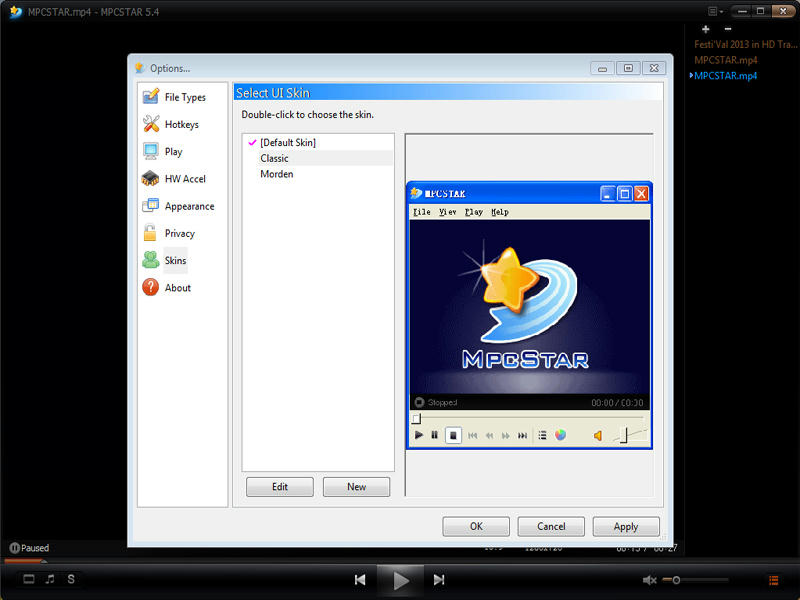Viewport: 800px width, 600px height.
Task: Skip to the next track
Action: pos(439,580)
